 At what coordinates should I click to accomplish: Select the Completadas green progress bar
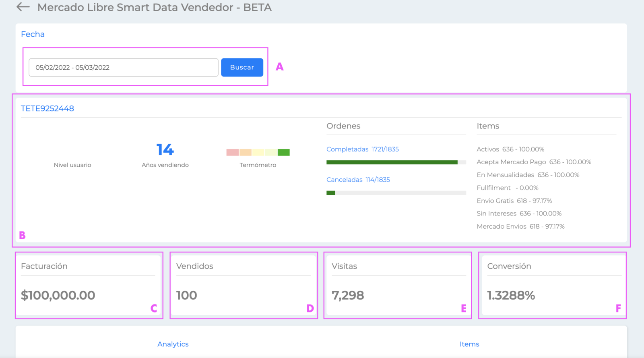coord(396,162)
